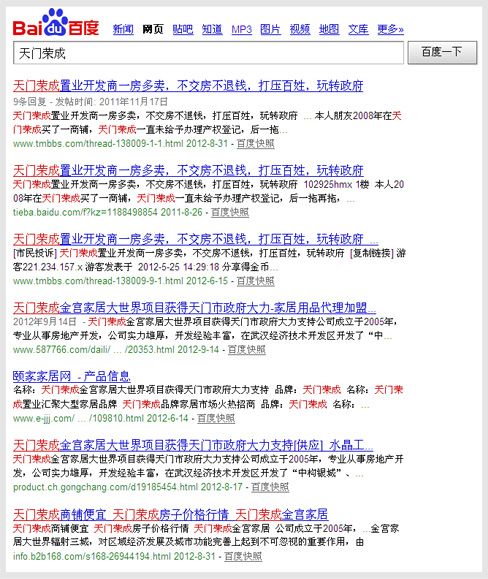
Task: Open first result about 天门荣成置业开发商
Action: (x=188, y=86)
